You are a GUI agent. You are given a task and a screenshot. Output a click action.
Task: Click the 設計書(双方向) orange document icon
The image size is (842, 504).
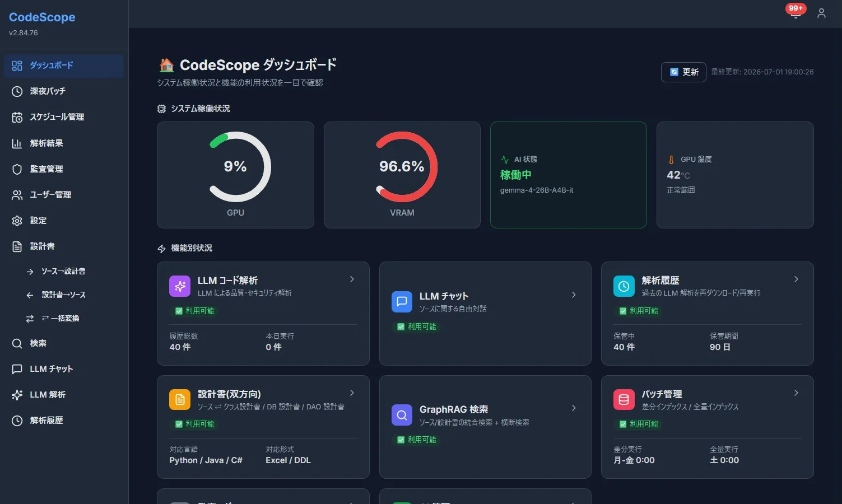(x=180, y=399)
